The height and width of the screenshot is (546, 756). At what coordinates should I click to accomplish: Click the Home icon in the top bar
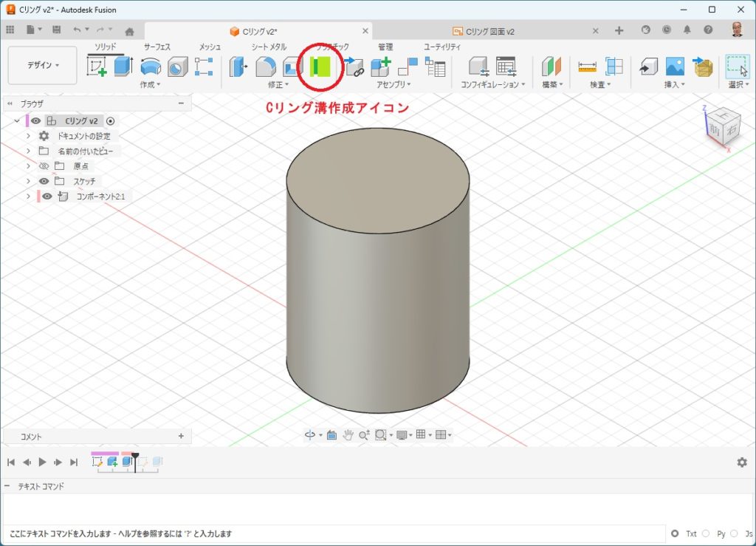point(129,31)
